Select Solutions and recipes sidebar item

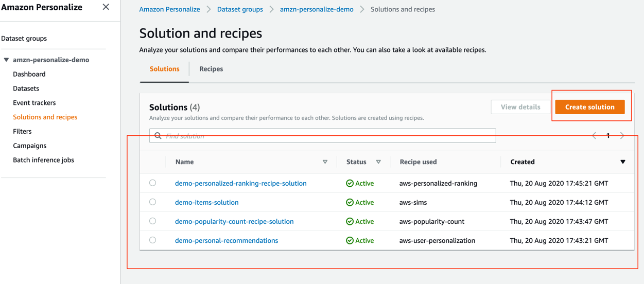(x=45, y=117)
